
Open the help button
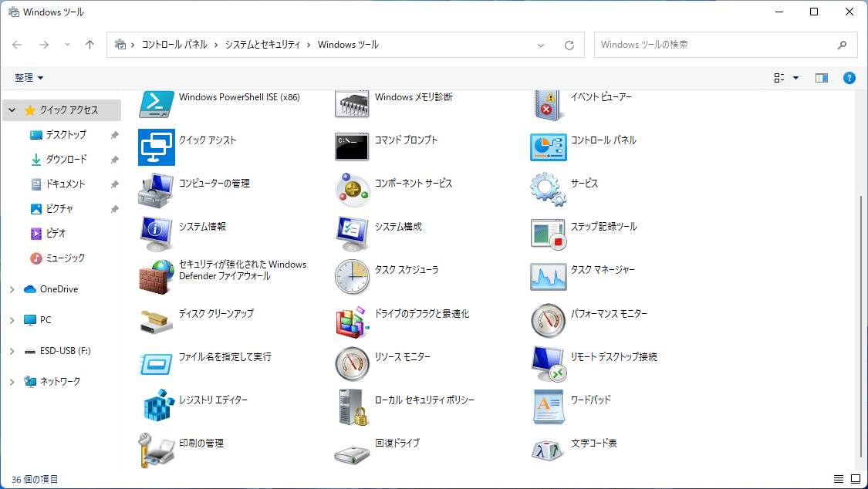click(x=849, y=78)
